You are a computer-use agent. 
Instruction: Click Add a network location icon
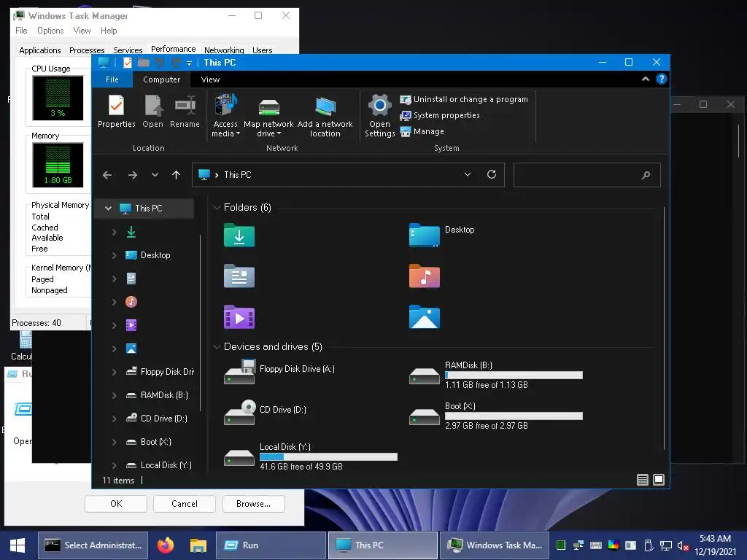pos(325,116)
